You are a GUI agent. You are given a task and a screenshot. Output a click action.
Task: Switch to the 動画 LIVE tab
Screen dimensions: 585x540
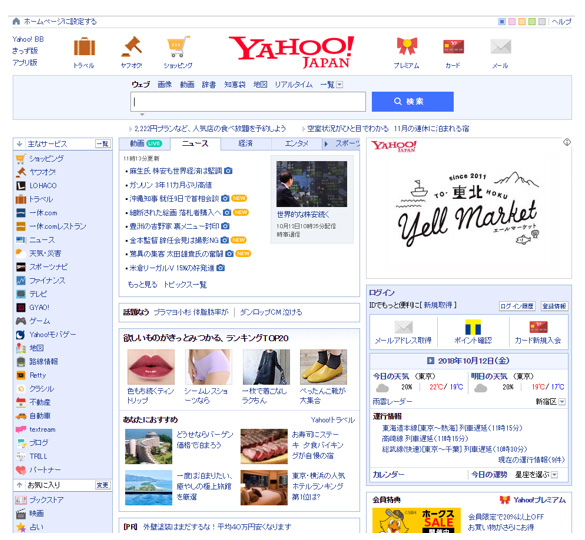coord(145,144)
